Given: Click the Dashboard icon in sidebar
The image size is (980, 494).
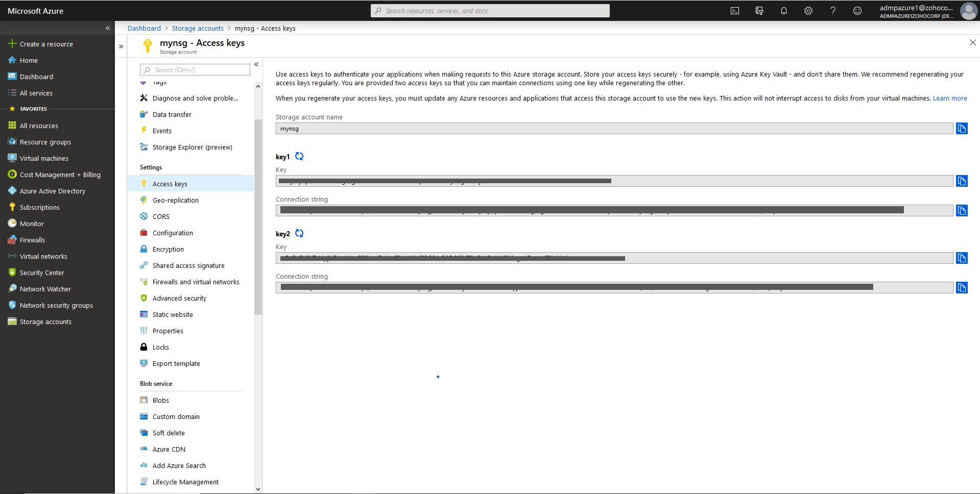Looking at the screenshot, I should tap(12, 77).
